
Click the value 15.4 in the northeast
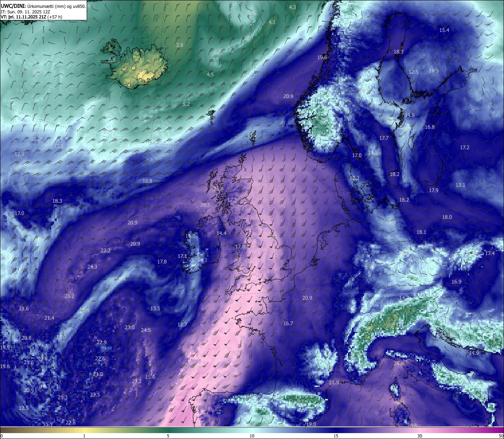[444, 30]
